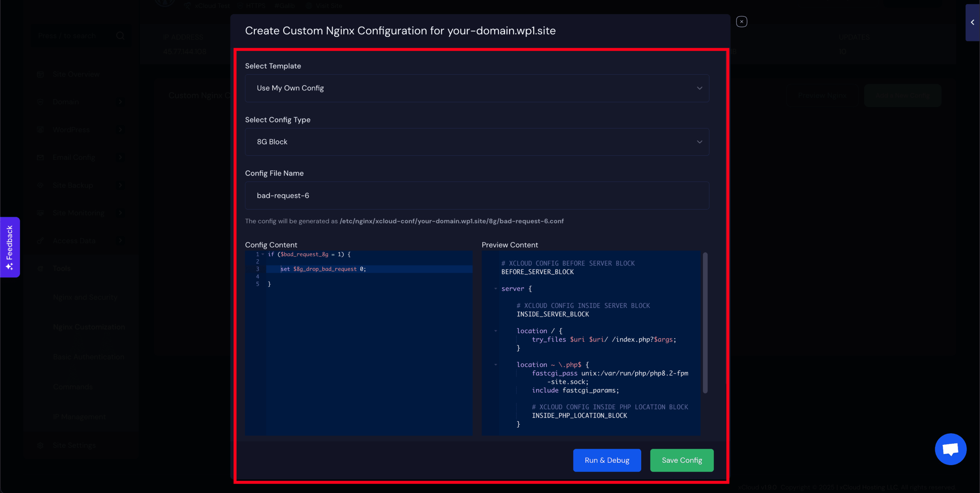The width and height of the screenshot is (980, 493).
Task: Click the Save Config button
Action: click(681, 460)
